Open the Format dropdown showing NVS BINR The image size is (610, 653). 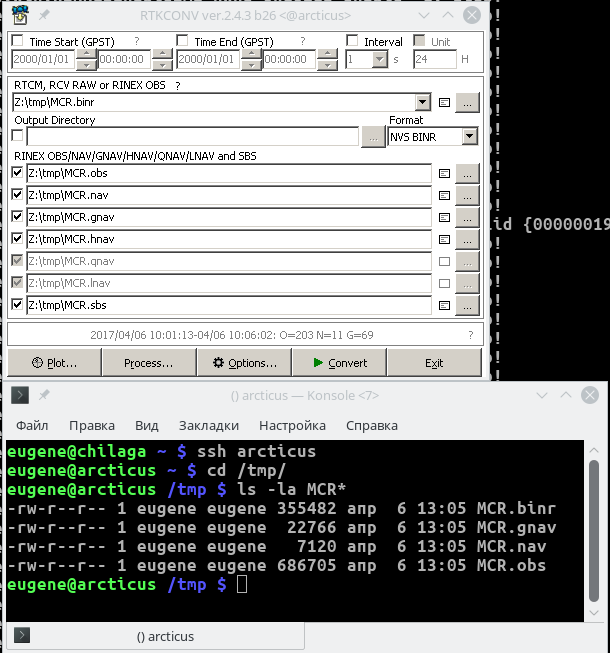coord(469,137)
